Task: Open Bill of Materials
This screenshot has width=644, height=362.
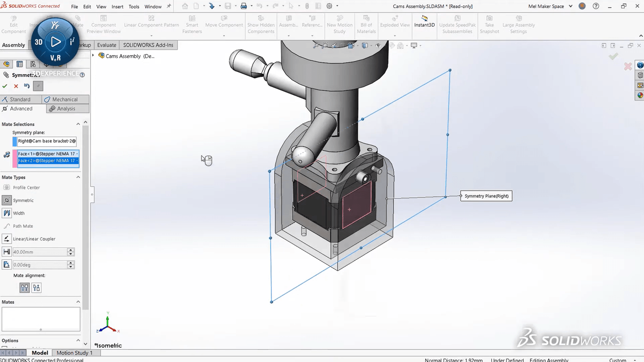Action: (366, 25)
